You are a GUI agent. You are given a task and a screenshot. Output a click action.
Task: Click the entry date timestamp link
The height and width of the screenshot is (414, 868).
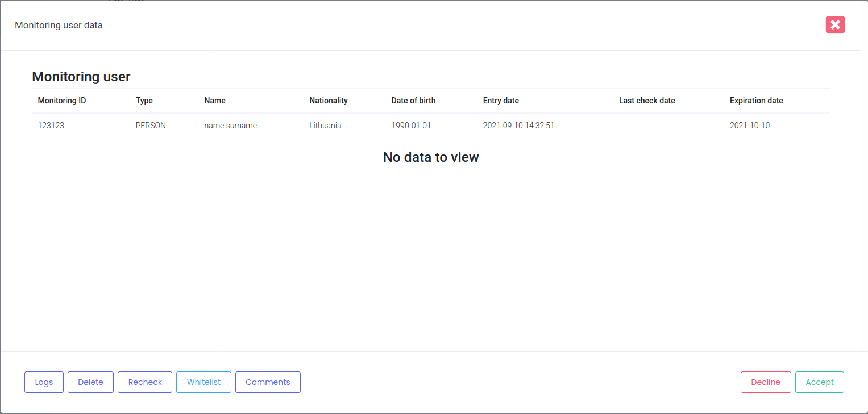(518, 125)
